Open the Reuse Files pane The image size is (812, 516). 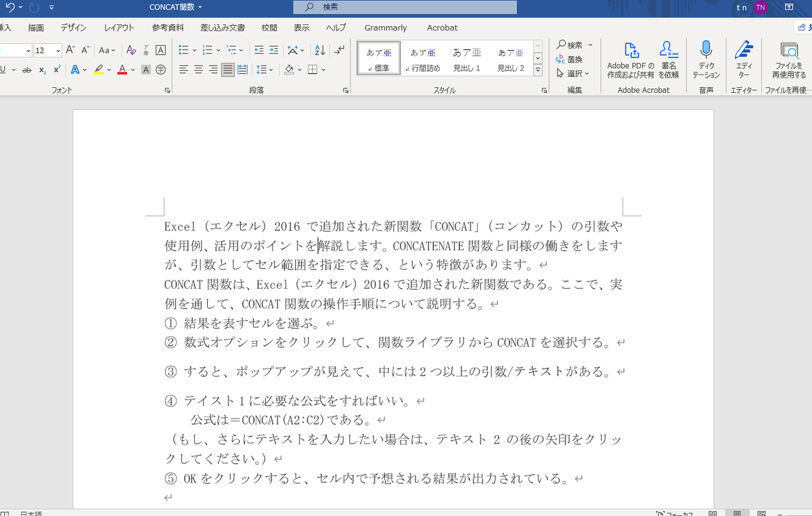(789, 60)
